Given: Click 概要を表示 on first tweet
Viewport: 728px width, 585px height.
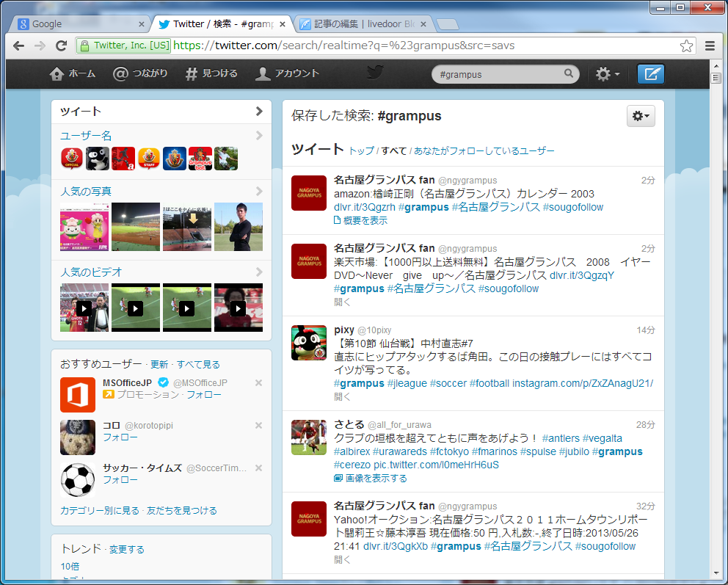Looking at the screenshot, I should pos(361,220).
